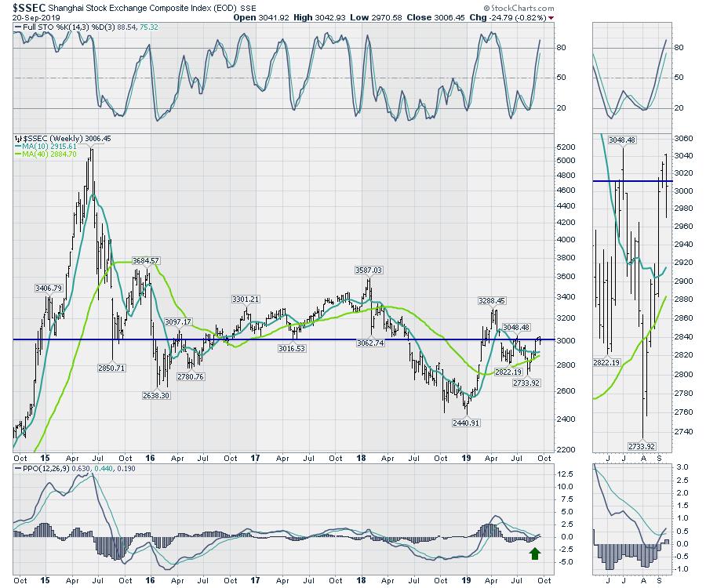Click the PPO -5.0 axis label

coord(565,562)
